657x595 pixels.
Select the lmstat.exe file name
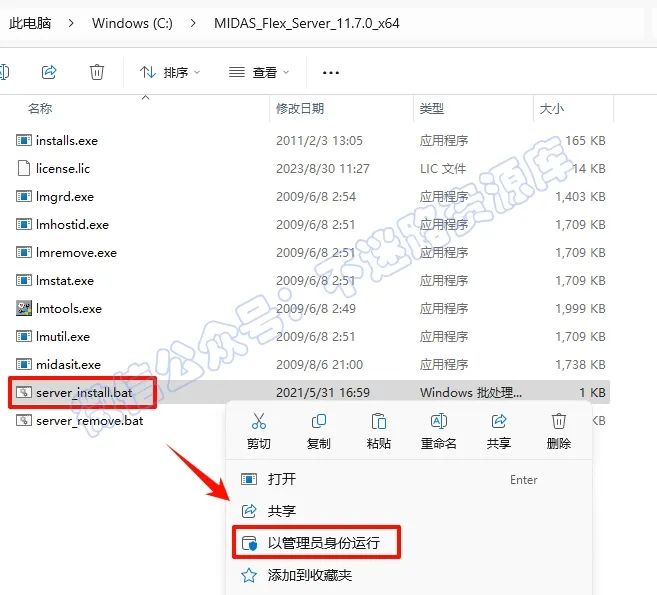pyautogui.click(x=65, y=280)
